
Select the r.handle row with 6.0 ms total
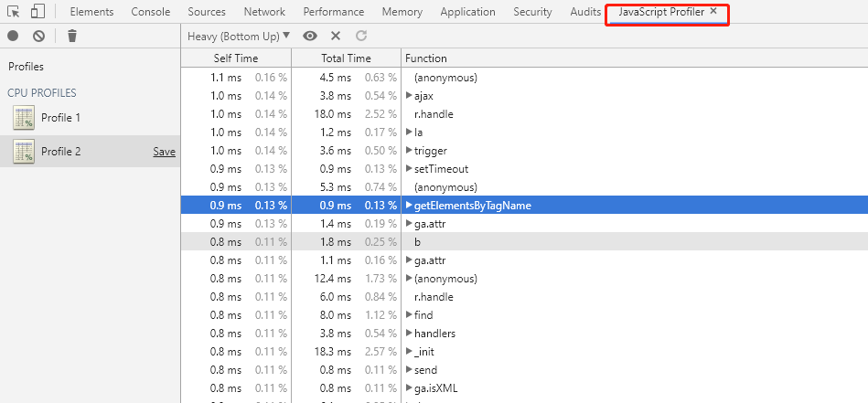pos(524,297)
